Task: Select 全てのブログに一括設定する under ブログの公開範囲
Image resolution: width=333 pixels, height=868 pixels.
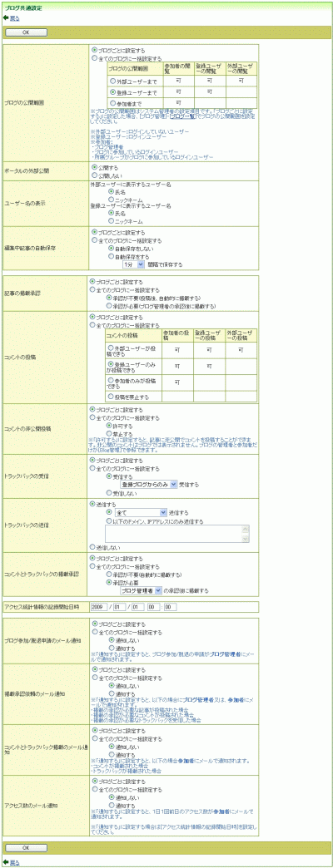Action: pyautogui.click(x=93, y=57)
